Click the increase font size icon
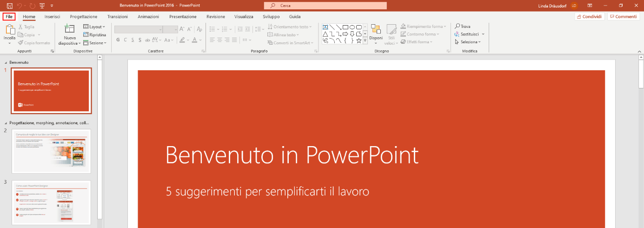644x228 pixels. coord(182,29)
